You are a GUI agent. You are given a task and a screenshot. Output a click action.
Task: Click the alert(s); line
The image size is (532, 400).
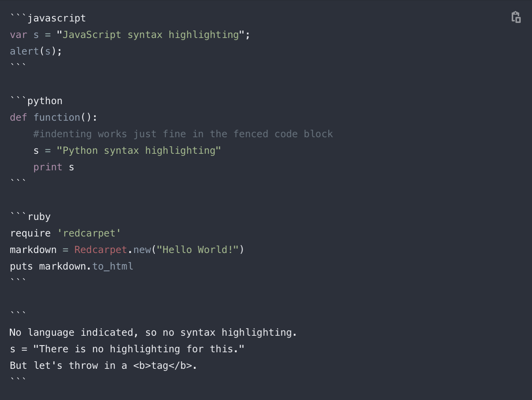(x=36, y=51)
